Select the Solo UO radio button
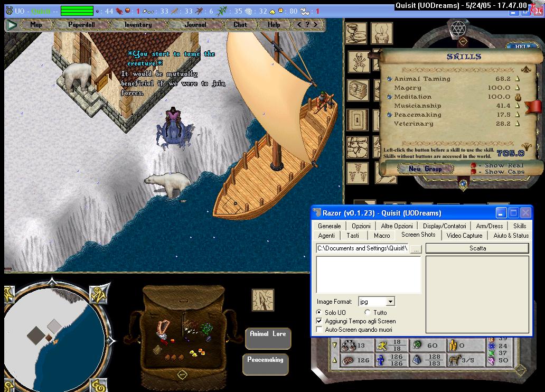 tap(319, 312)
